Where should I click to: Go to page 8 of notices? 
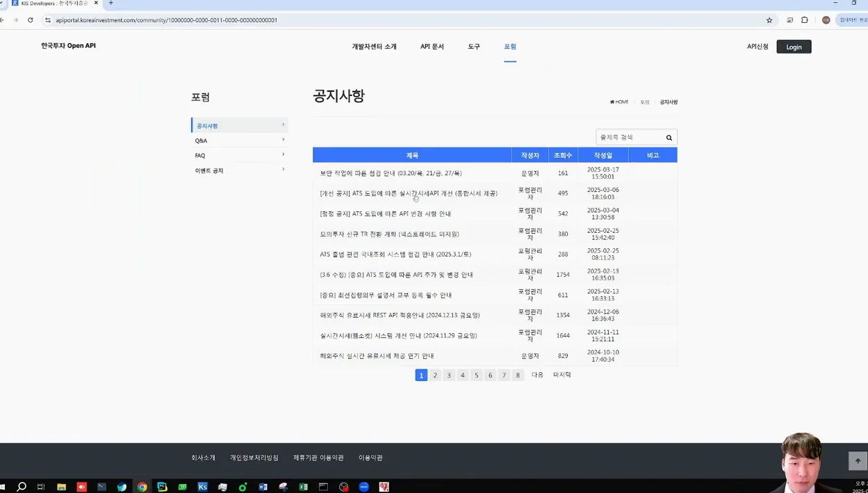[518, 375]
